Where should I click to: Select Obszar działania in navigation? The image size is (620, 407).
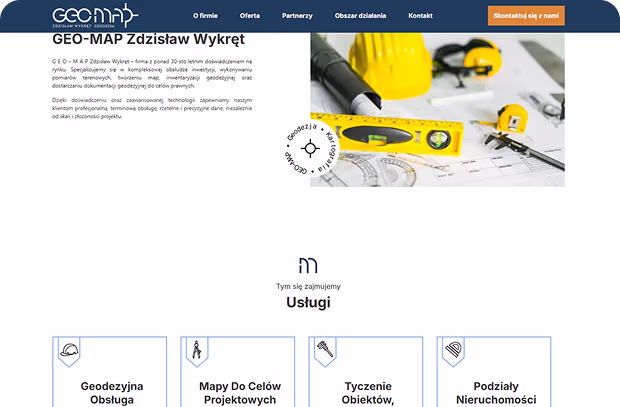pyautogui.click(x=360, y=16)
